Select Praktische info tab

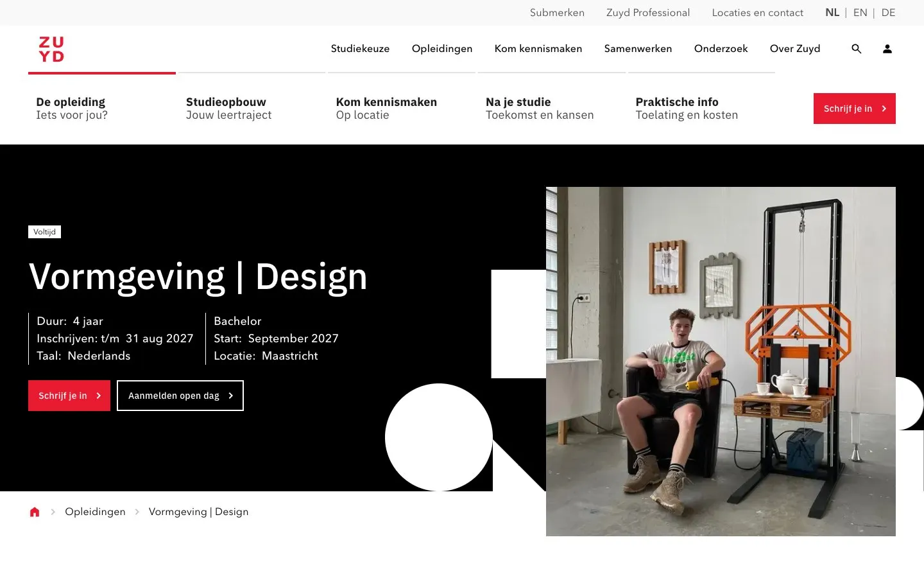[x=701, y=109]
